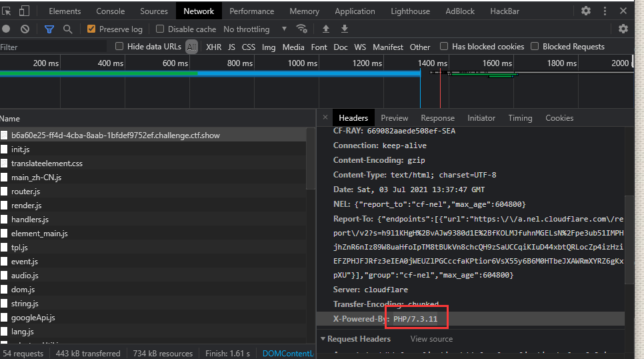Open the Performance tab
The height and width of the screenshot is (359, 644).
coord(252,11)
